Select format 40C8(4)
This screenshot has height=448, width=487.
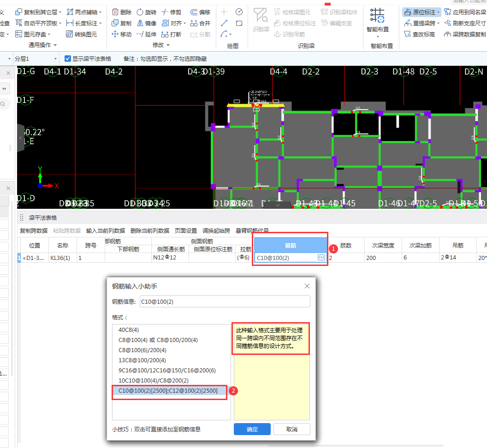coord(129,330)
